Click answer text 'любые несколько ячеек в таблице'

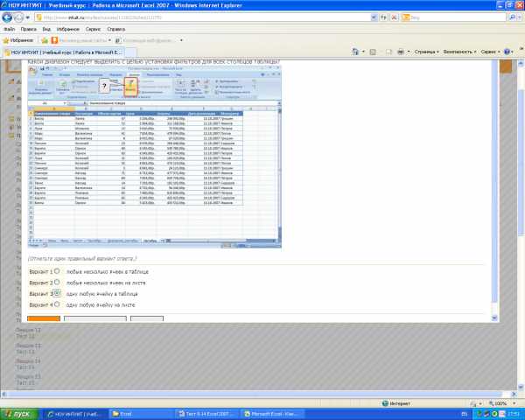pyautogui.click(x=108, y=271)
